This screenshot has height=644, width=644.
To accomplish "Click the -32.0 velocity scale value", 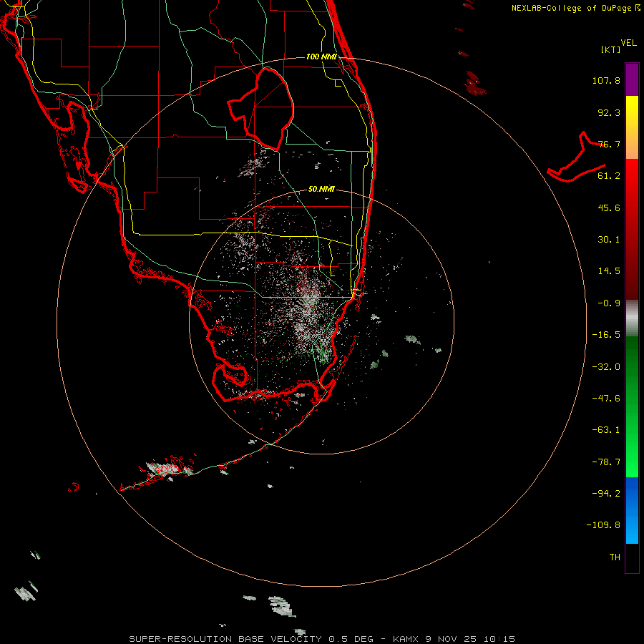I will 606,367.
